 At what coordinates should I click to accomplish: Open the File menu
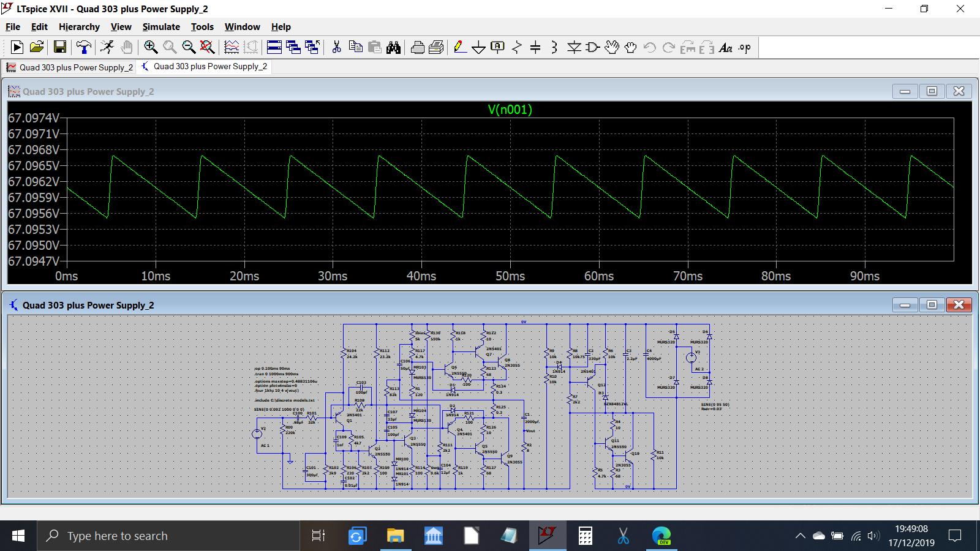pos(13,27)
